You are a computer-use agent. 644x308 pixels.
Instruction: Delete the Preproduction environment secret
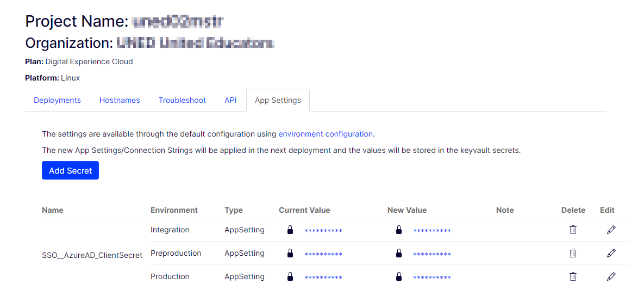coord(573,253)
